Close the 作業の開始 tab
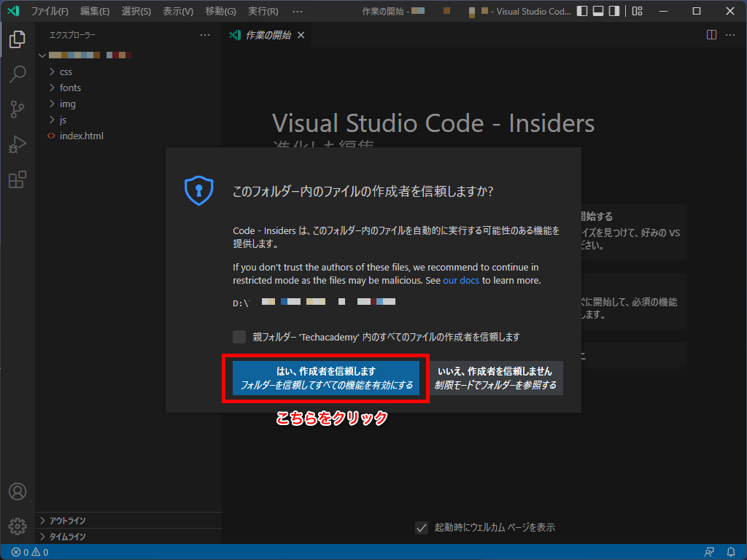Viewport: 747px width, 560px height. click(301, 35)
